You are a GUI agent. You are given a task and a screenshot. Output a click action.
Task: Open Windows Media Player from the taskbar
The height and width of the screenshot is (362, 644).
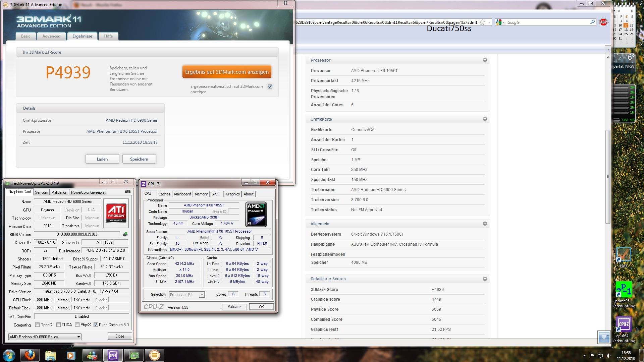point(71,355)
